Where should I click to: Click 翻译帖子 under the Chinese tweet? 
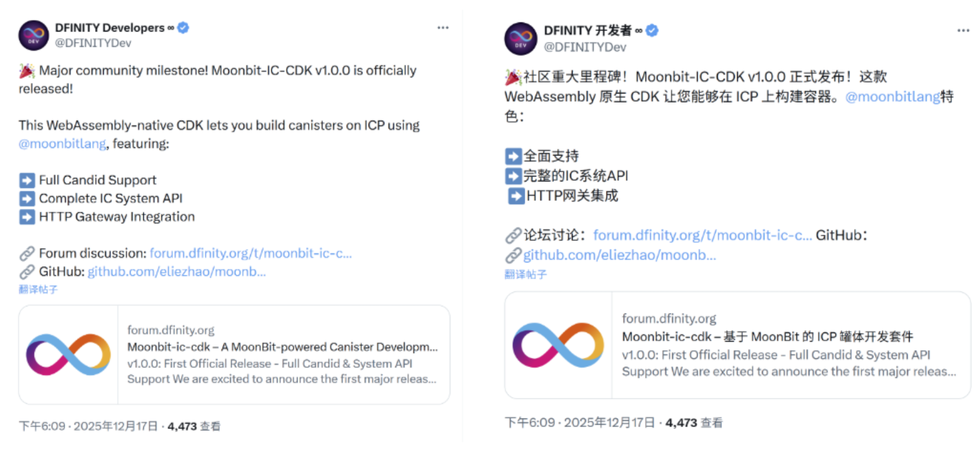click(x=526, y=274)
